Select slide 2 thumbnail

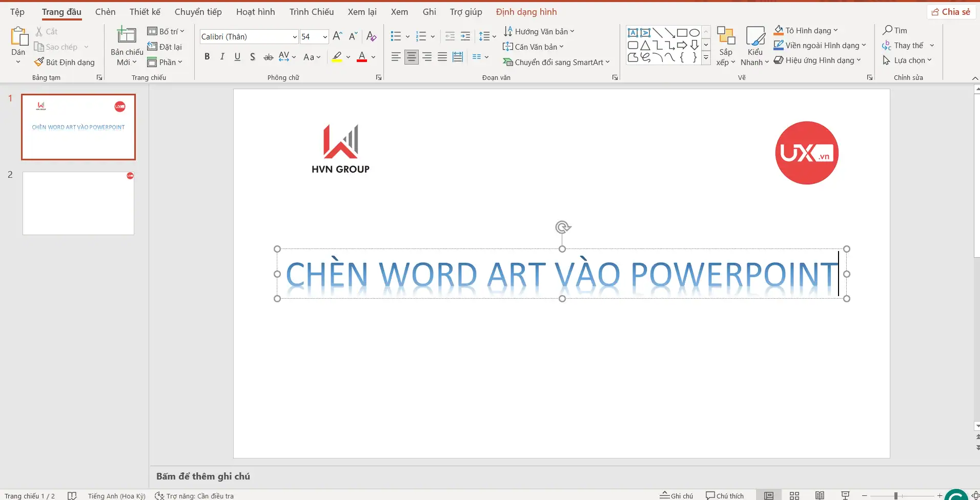click(x=78, y=203)
